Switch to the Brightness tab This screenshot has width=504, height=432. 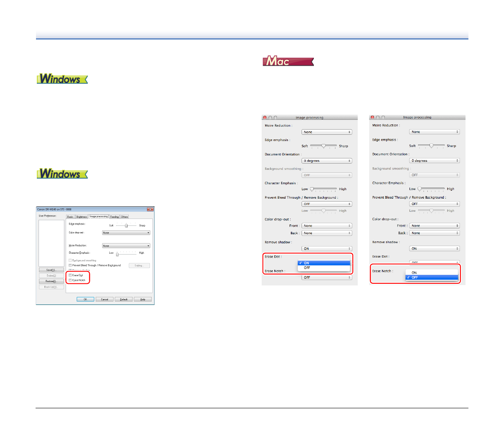pyautogui.click(x=82, y=217)
